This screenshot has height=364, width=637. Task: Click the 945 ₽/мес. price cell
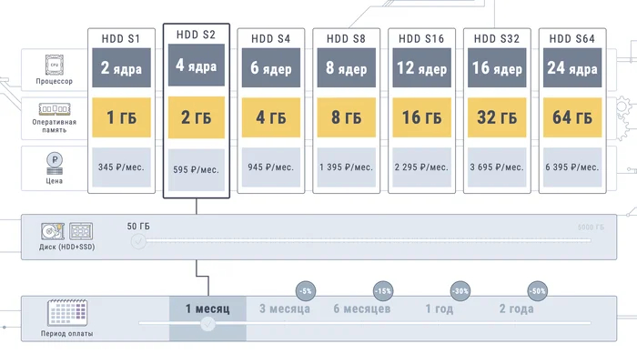[271, 167]
